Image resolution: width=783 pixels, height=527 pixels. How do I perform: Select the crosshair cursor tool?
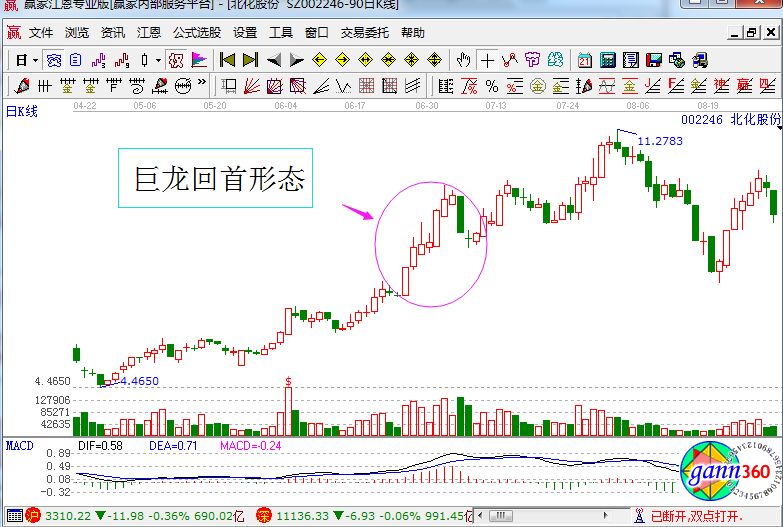(487, 60)
